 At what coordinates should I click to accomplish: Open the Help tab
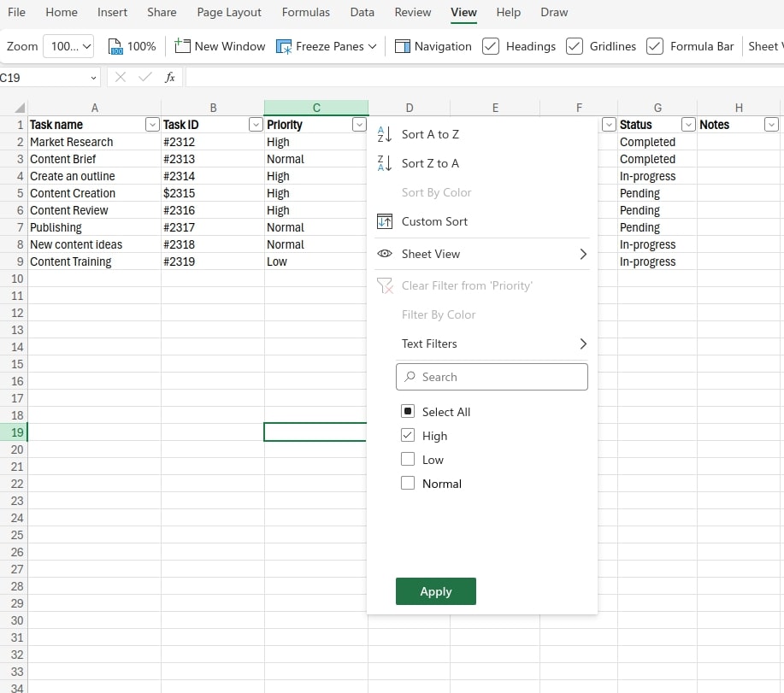click(508, 12)
